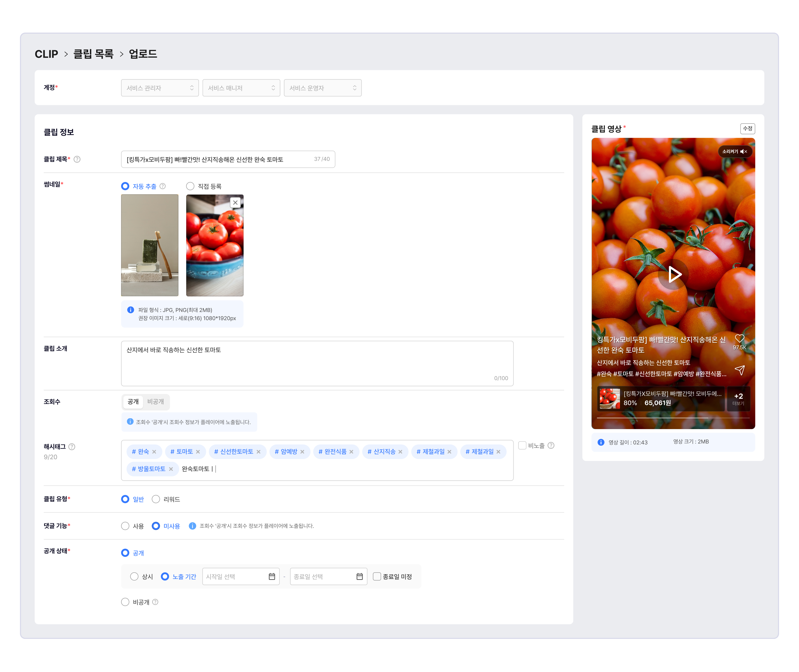Expand the 서비스 매니저 dropdown
Screen dimensions: 799x672
coord(241,88)
